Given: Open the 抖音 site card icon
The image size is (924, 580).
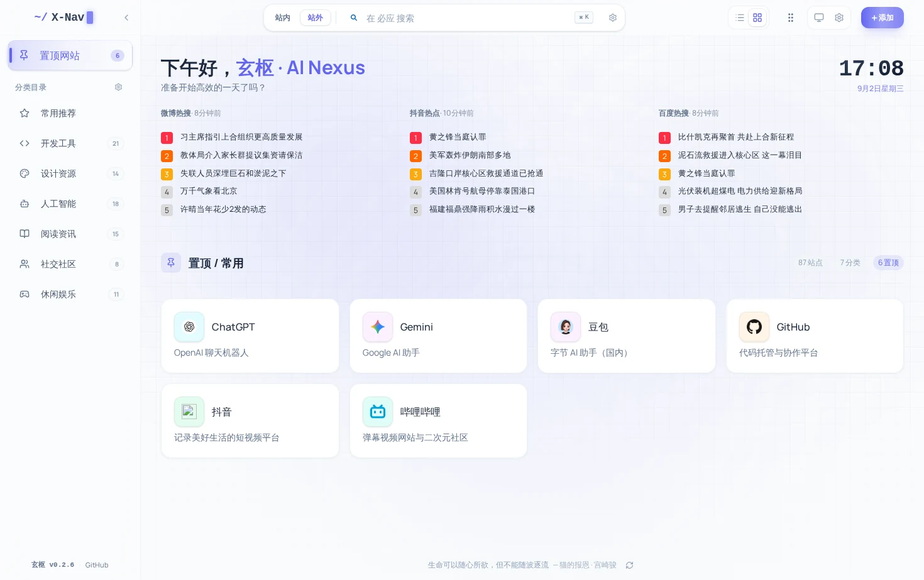Looking at the screenshot, I should (189, 412).
